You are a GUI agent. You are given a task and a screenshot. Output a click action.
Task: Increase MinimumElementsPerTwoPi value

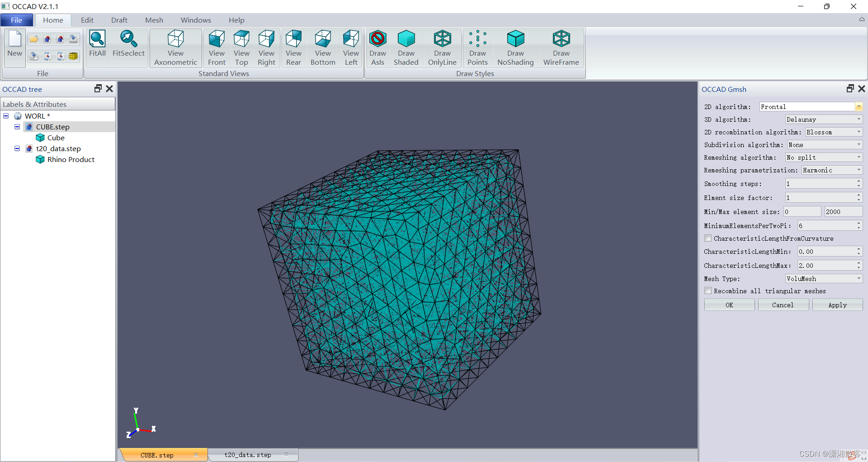pos(859,223)
